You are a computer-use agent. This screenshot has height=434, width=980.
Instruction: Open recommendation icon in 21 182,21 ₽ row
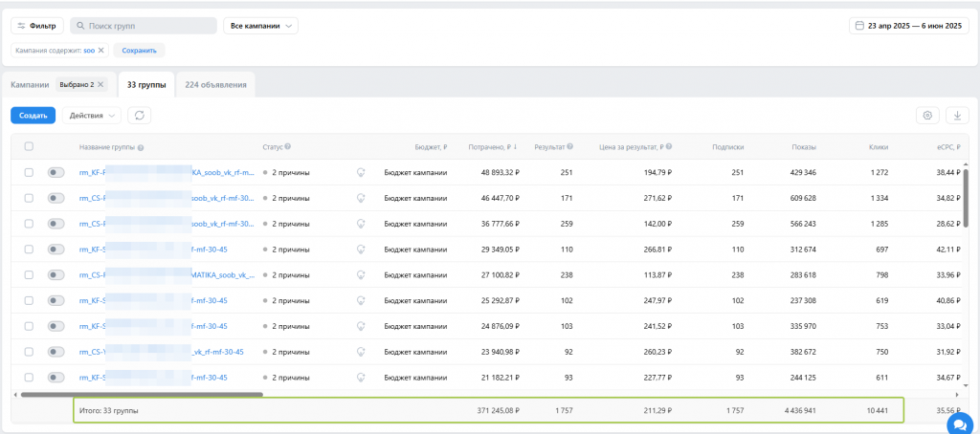[x=361, y=378]
